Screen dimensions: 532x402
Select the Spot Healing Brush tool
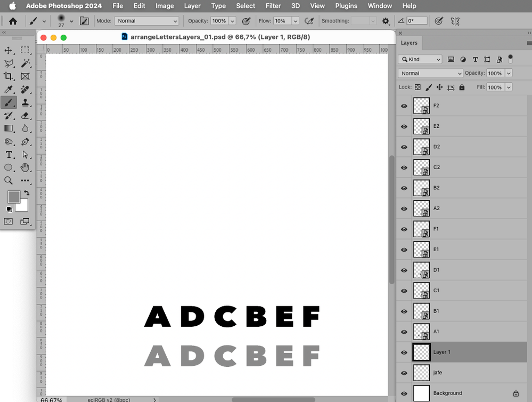pos(25,90)
